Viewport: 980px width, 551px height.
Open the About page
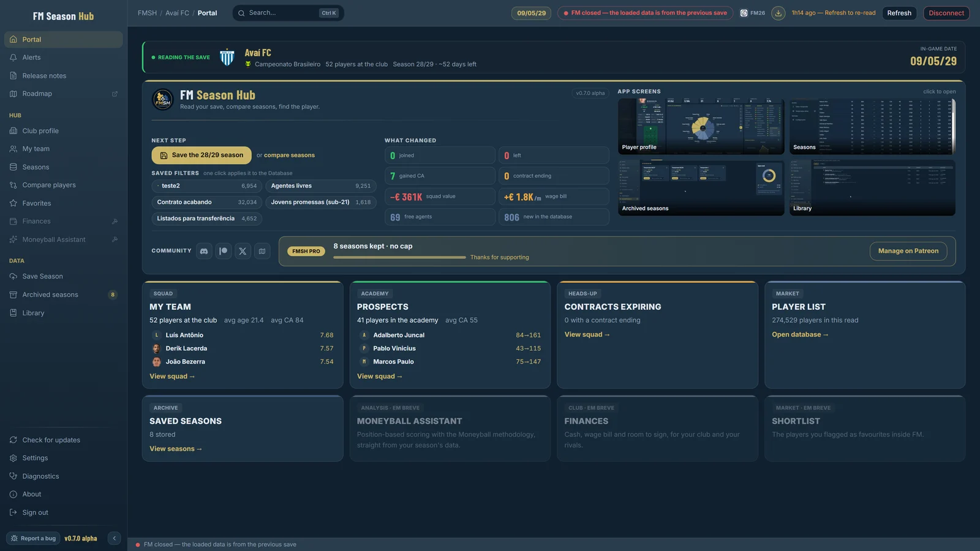point(64,494)
